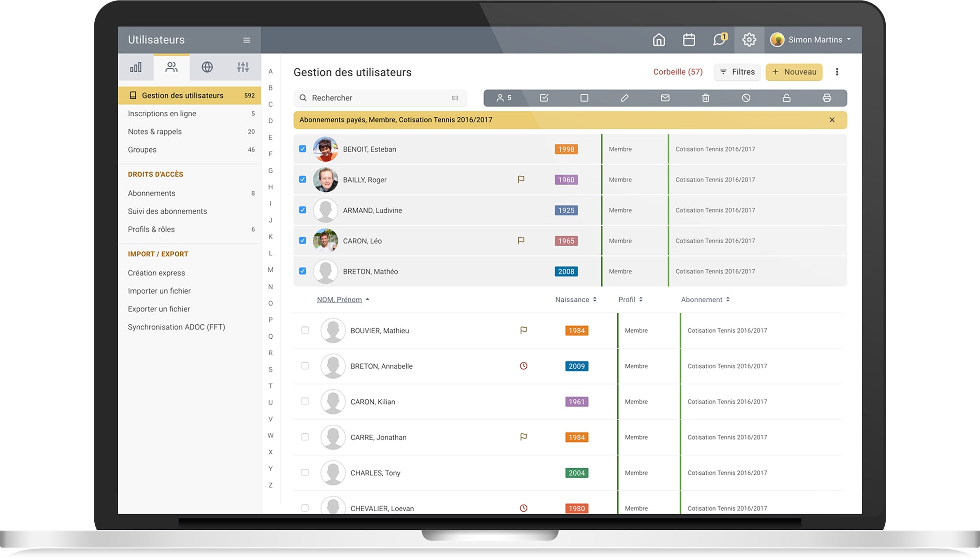Switch to the statistics bar chart tab

[x=136, y=67]
